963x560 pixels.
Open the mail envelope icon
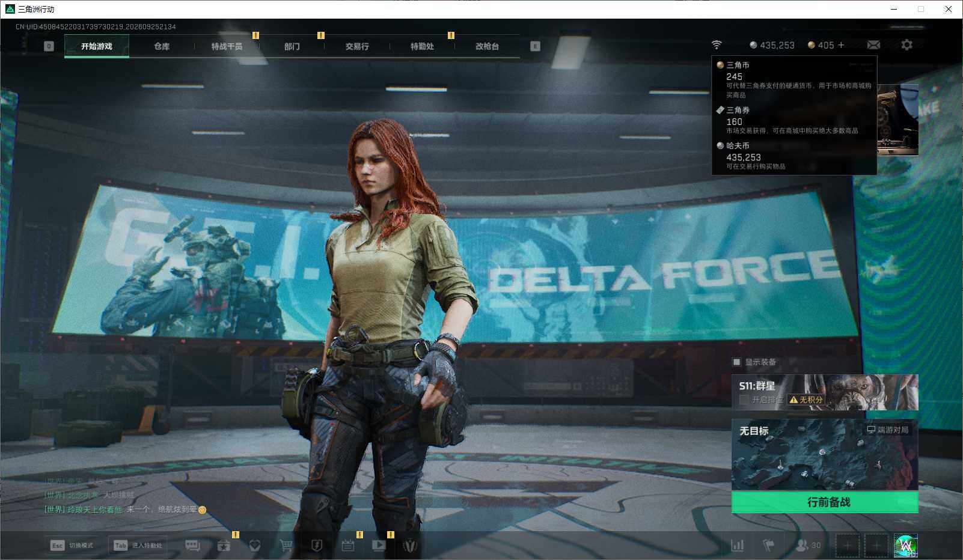click(x=873, y=45)
